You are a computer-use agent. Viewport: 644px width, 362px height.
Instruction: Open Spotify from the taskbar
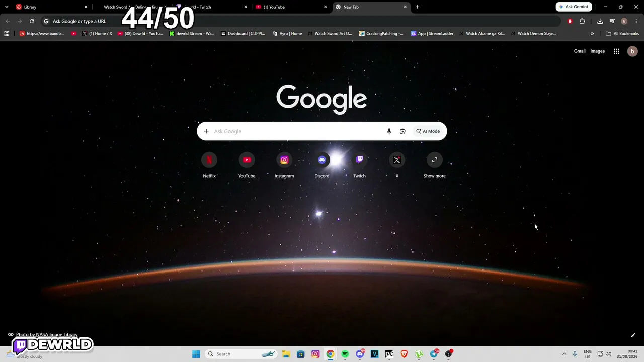(345, 354)
